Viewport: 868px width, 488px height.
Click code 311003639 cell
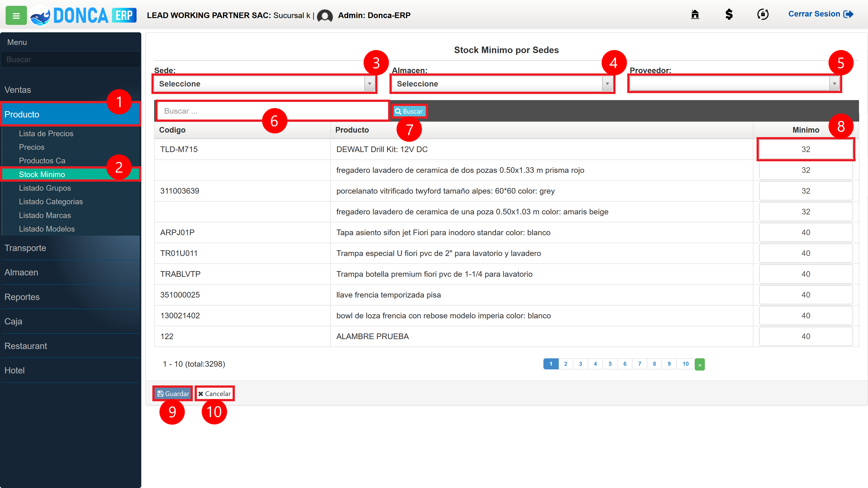click(242, 191)
